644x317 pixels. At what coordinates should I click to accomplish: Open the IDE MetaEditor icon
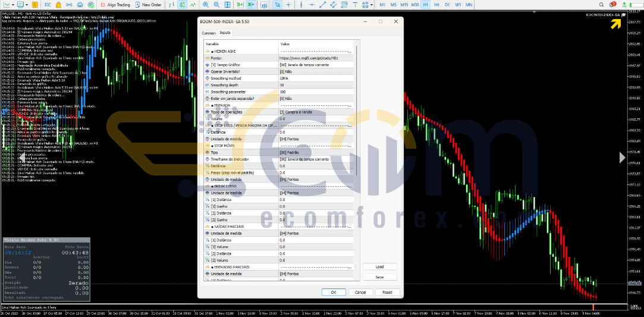click(47, 5)
